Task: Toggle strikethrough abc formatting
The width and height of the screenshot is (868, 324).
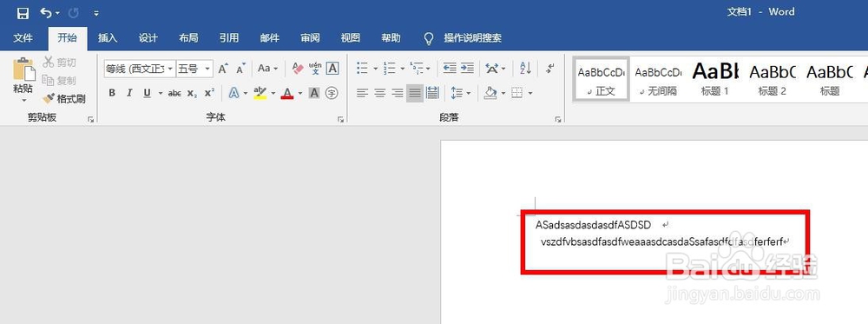Action: 174,93
